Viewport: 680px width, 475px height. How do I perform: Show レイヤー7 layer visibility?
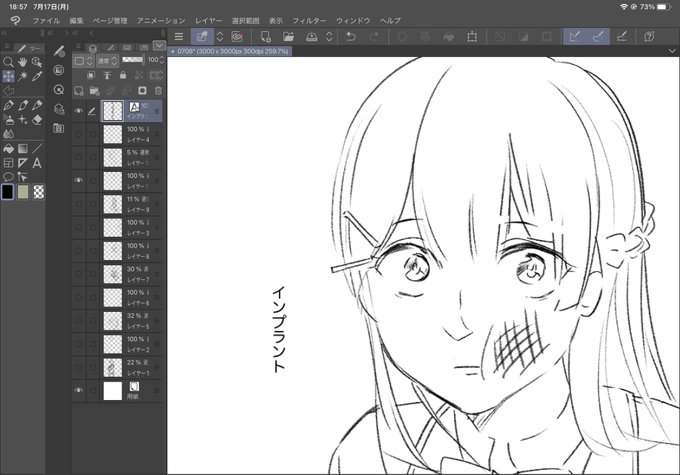tap(78, 274)
